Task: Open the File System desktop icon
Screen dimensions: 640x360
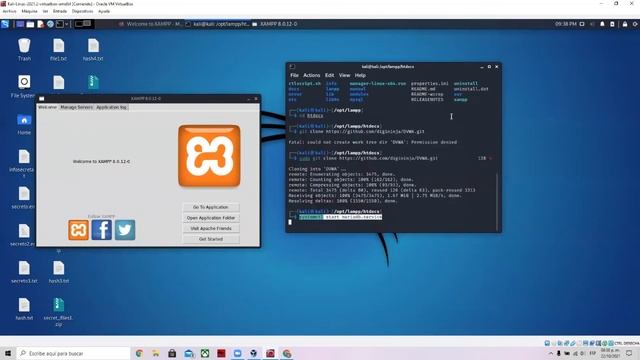Action: [24, 86]
